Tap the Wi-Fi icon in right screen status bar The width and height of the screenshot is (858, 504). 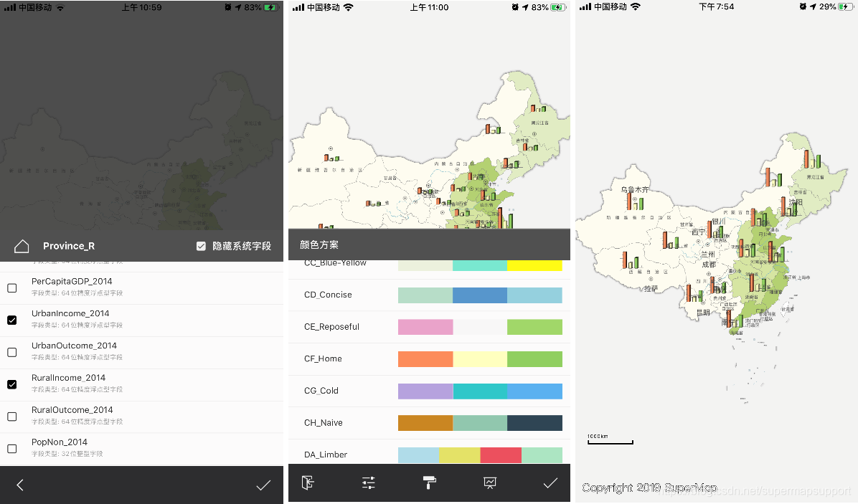click(636, 6)
